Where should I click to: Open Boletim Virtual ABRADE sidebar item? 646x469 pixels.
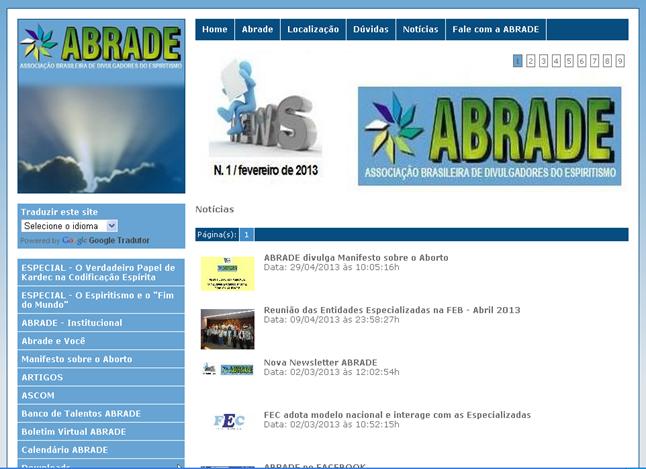coord(101,431)
